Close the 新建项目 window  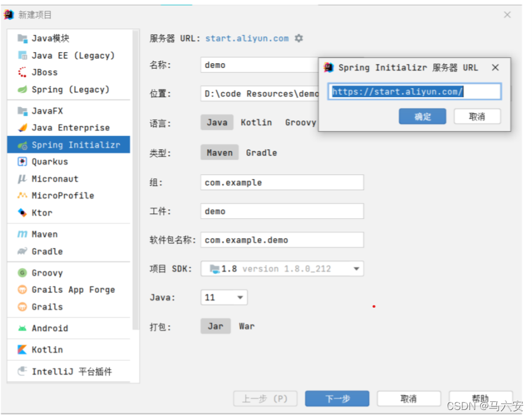click(507, 15)
